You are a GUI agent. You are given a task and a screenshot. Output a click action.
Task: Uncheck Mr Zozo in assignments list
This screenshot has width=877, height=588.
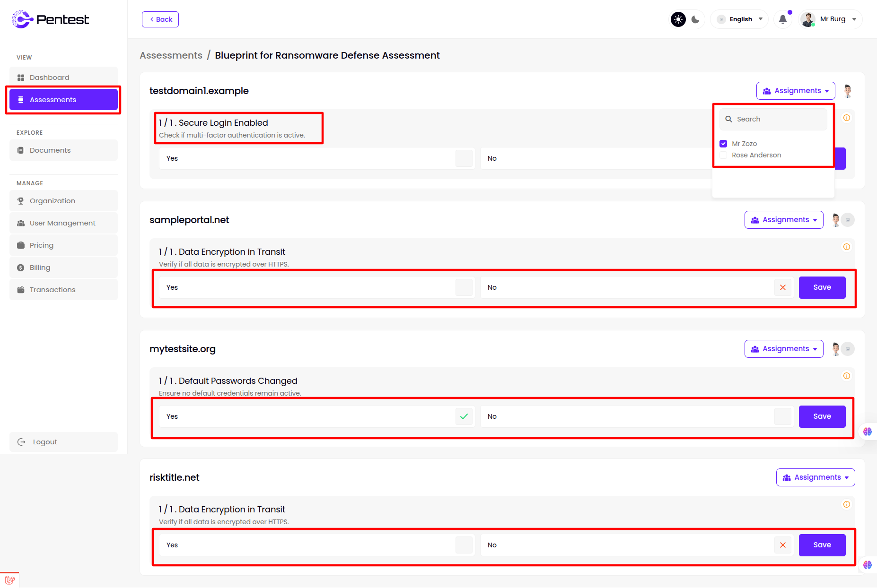pyautogui.click(x=723, y=144)
